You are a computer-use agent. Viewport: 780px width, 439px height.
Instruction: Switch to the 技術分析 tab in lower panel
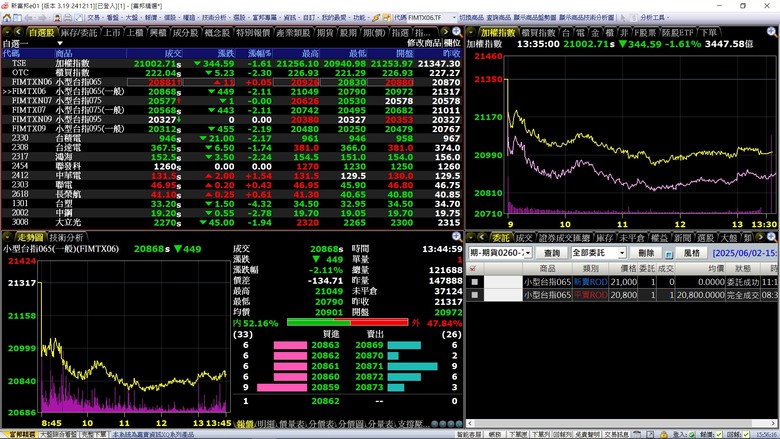tap(66, 238)
